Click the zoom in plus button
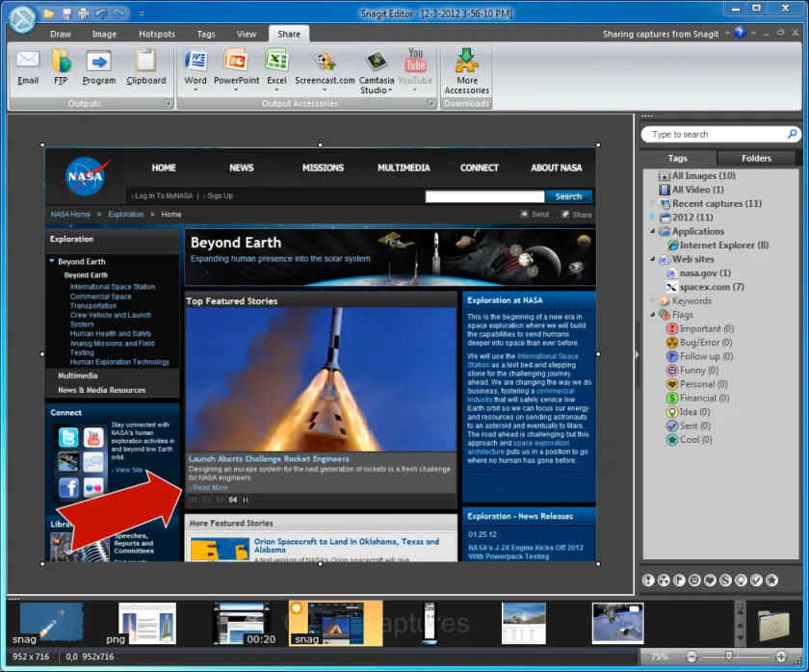This screenshot has height=672, width=809. coord(781,657)
